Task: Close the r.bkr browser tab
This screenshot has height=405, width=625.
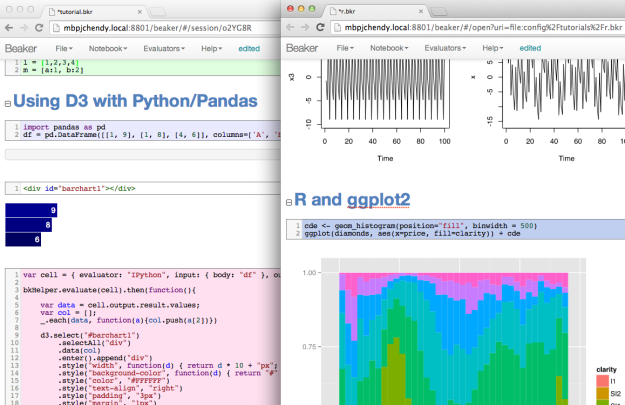Action: click(421, 12)
